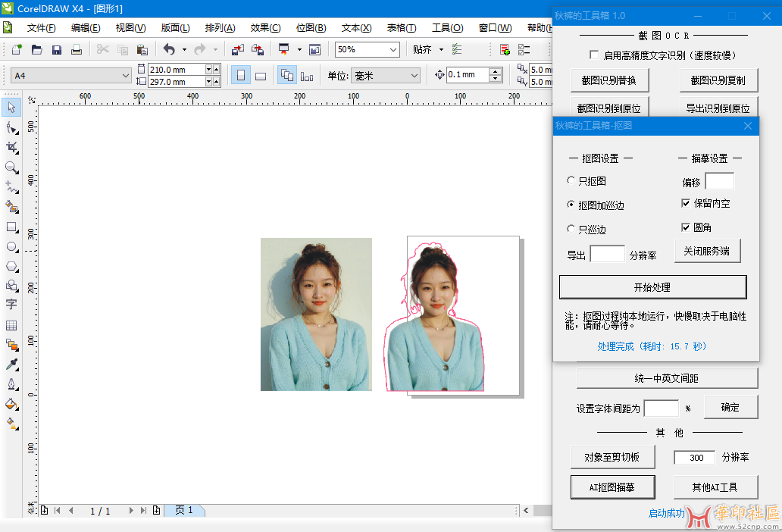This screenshot has height=532, width=782.
Task: Select the Zoom magnifier tool
Action: [x=11, y=167]
